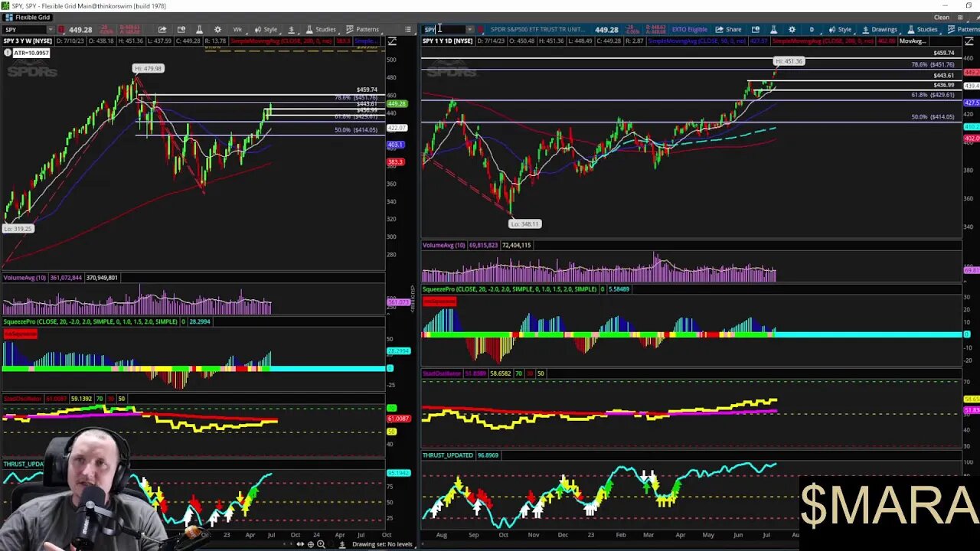The width and height of the screenshot is (980, 551).
Task: Open Studies dropdown on right chart
Action: tap(922, 30)
